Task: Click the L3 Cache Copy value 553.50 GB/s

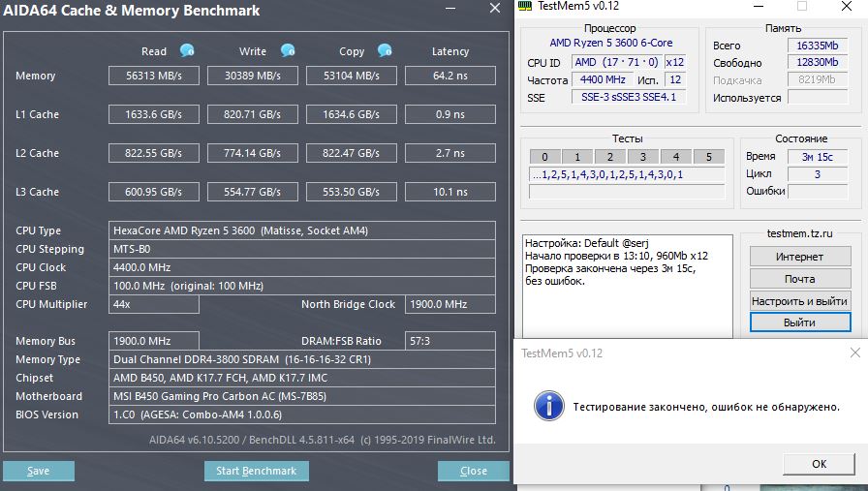Action: pos(352,192)
